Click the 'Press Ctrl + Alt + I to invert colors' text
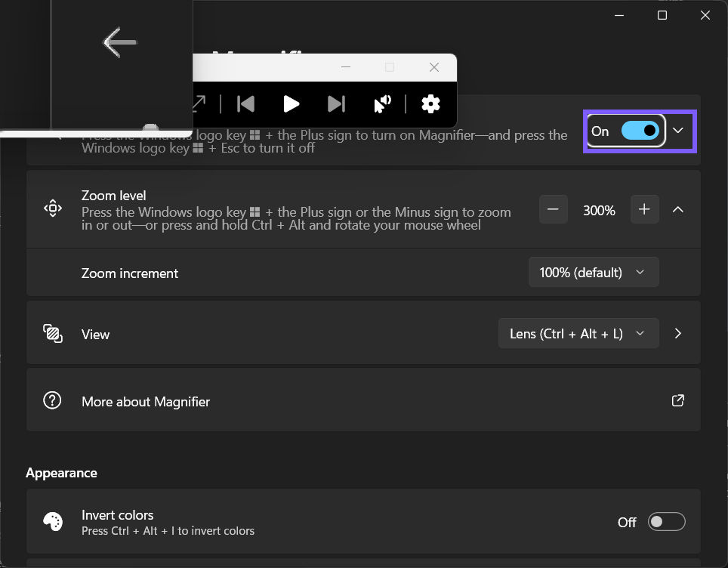 point(168,531)
